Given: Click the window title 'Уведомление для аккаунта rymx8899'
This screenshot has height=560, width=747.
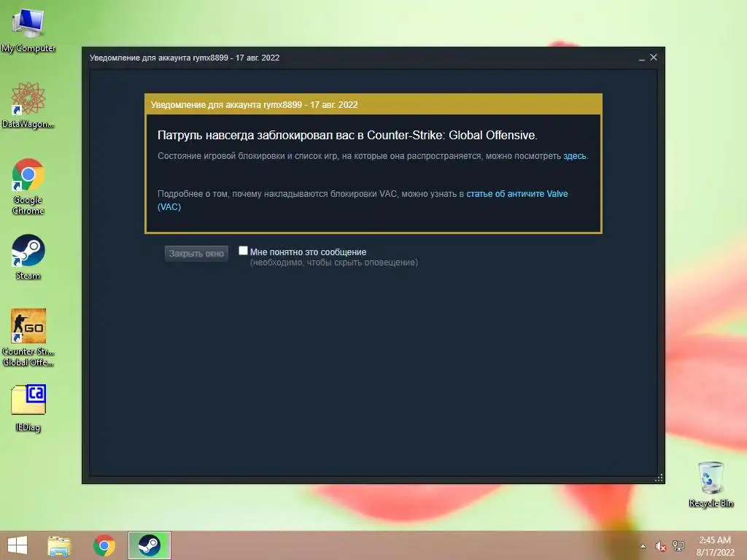Looking at the screenshot, I should (x=158, y=58).
